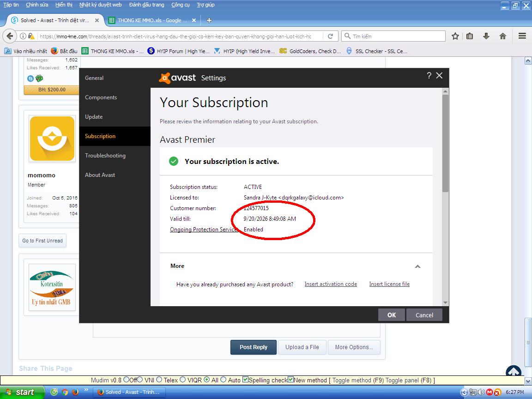Select the VIQR input method radio
This screenshot has width=532, height=399.
[x=182, y=380]
